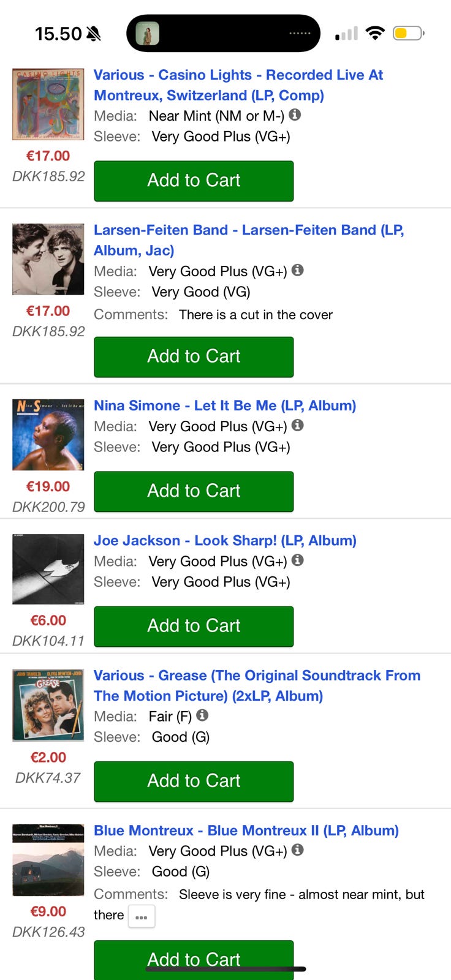Tap info icon beside Larsen-Feiten Band media condition
The width and height of the screenshot is (451, 980).
(x=297, y=270)
